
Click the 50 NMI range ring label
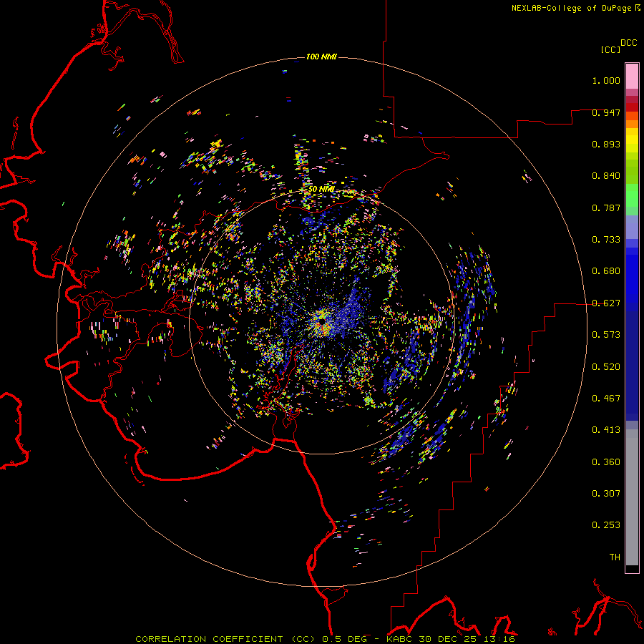pos(321,190)
